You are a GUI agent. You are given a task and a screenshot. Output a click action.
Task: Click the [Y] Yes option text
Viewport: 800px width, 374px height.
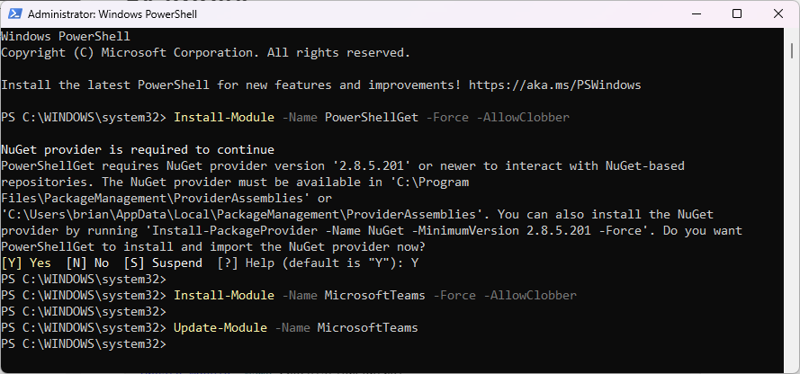26,263
